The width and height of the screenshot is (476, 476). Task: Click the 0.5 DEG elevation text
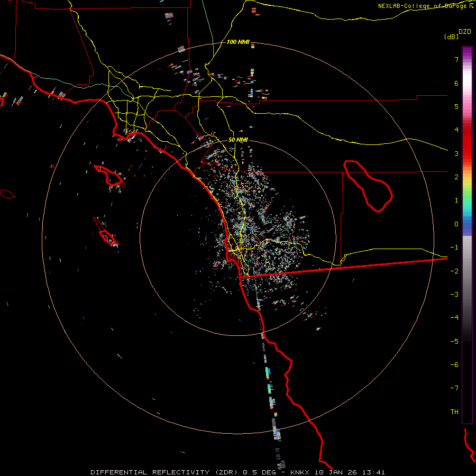tap(259, 472)
